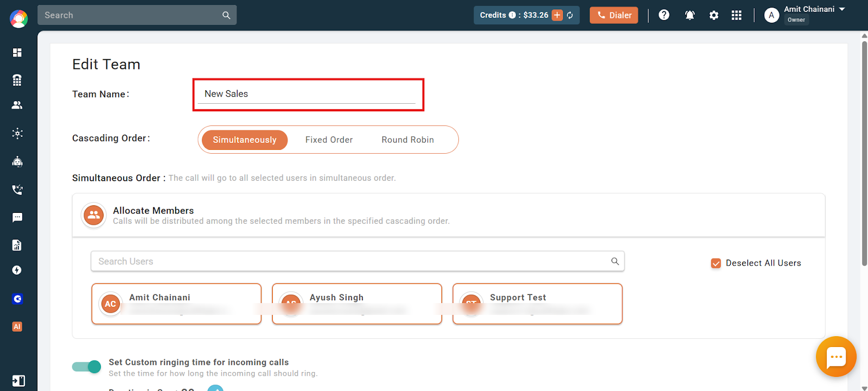Add credits with the plus icon

pyautogui.click(x=557, y=15)
